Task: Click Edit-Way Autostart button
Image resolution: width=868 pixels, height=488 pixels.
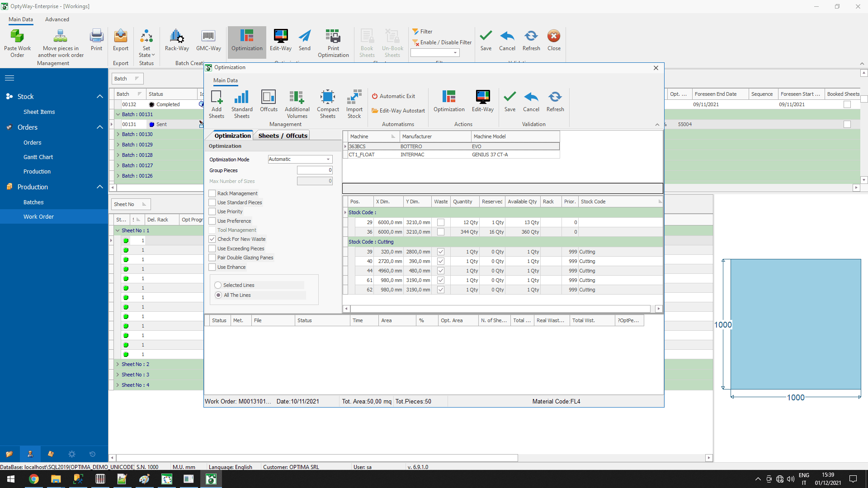Action: coord(398,111)
